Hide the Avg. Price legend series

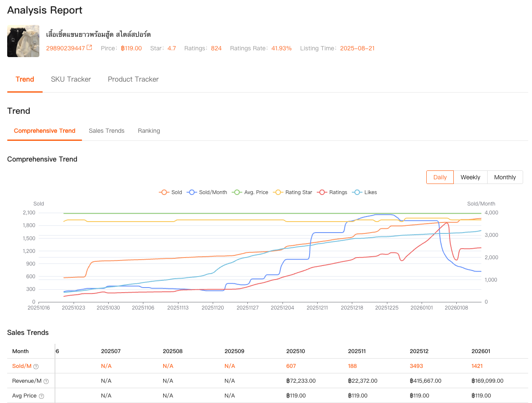point(250,192)
